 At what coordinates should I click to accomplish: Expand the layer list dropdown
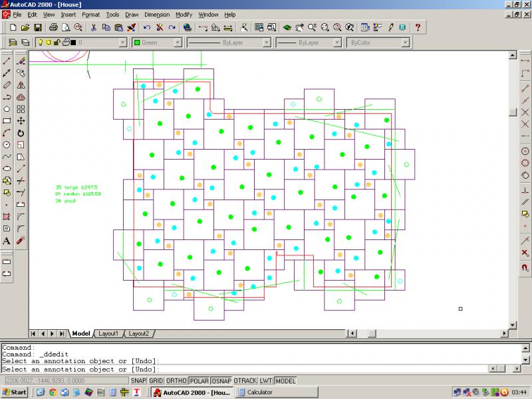[x=122, y=43]
